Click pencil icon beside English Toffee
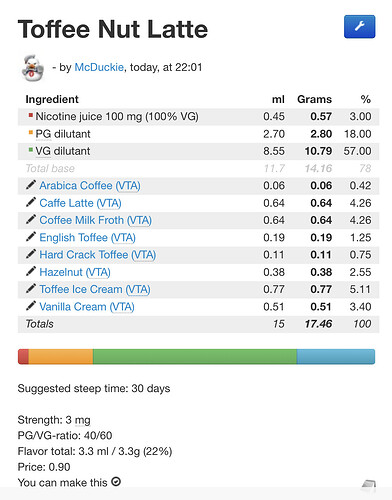Viewport: 392px width, 500px height. click(31, 237)
